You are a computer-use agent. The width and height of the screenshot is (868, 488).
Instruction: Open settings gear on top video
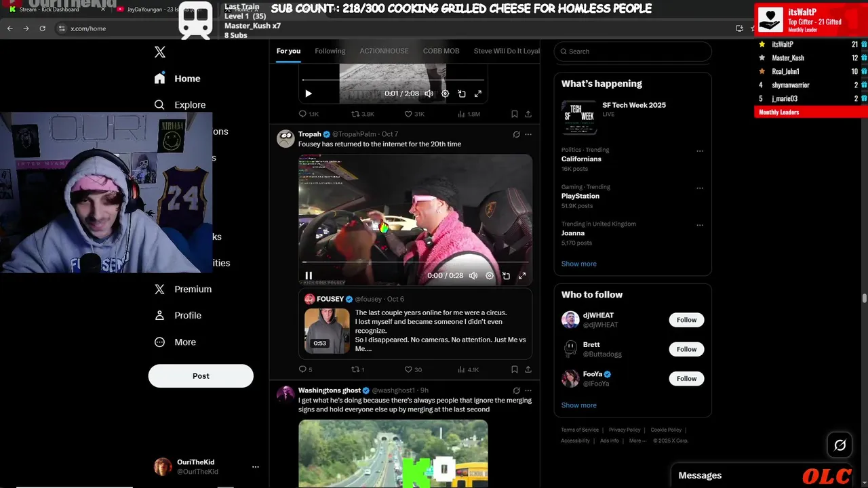446,94
